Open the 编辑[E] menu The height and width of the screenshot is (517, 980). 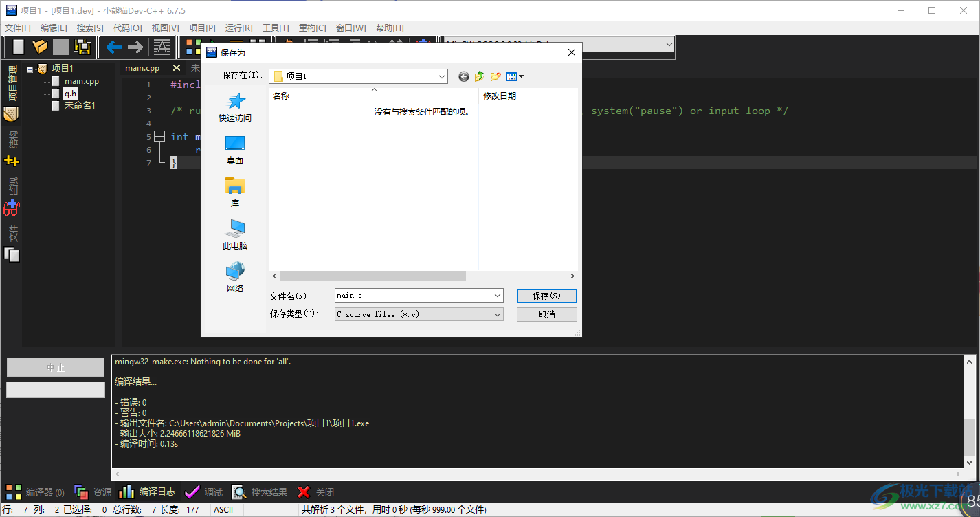click(54, 28)
